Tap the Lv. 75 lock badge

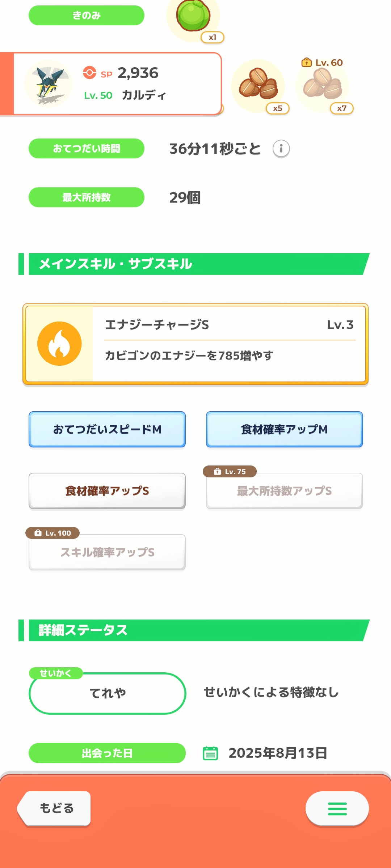pos(230,472)
